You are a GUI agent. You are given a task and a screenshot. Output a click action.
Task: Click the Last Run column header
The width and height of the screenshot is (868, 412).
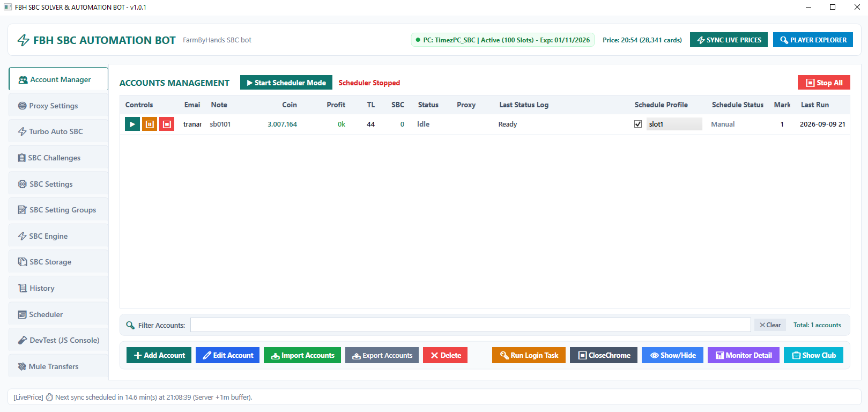point(815,105)
